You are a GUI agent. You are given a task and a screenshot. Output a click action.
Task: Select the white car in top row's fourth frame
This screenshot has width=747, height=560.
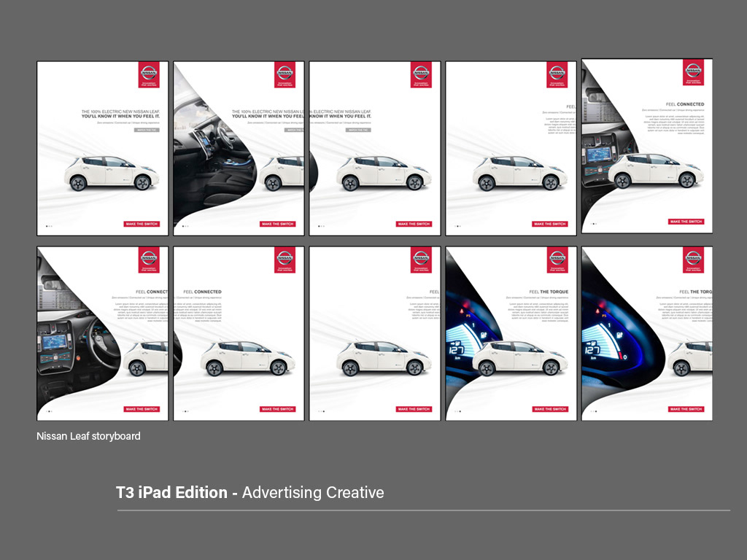point(519,173)
